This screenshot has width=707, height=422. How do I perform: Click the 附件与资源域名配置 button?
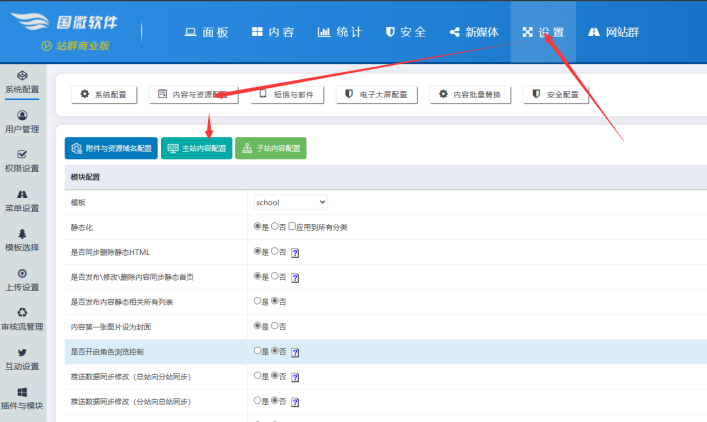110,148
